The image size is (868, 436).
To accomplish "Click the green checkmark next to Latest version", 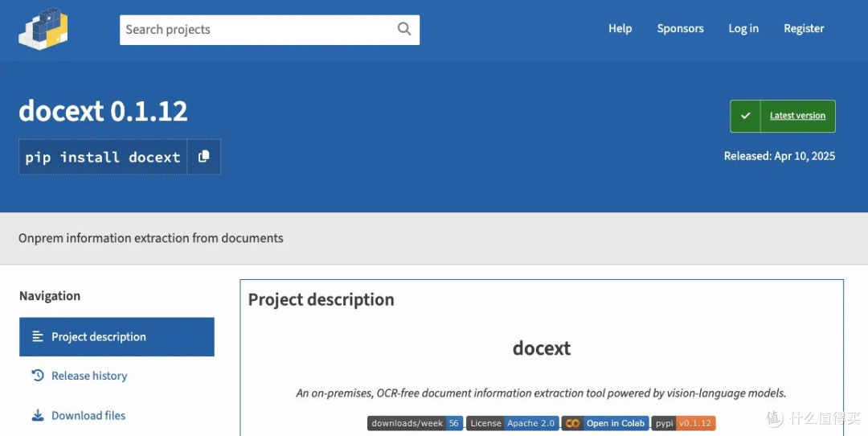I will pyautogui.click(x=746, y=116).
